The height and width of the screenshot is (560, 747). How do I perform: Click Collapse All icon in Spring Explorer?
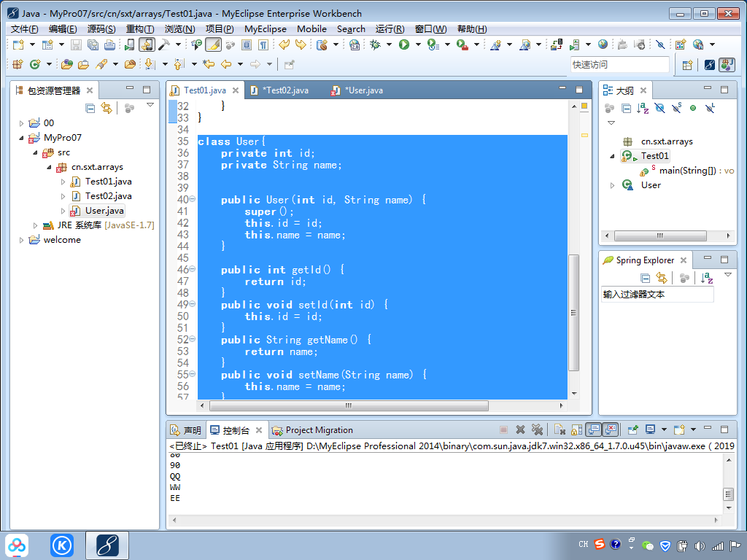(x=645, y=278)
